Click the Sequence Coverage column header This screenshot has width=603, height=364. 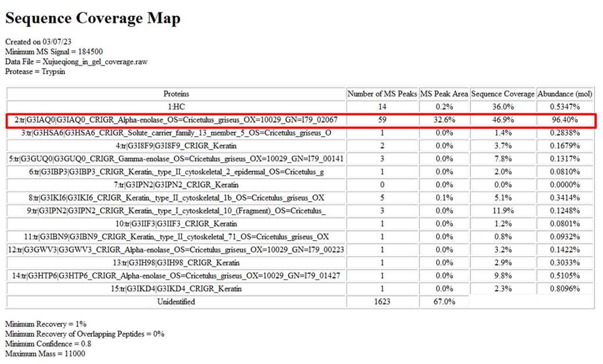[x=502, y=94]
